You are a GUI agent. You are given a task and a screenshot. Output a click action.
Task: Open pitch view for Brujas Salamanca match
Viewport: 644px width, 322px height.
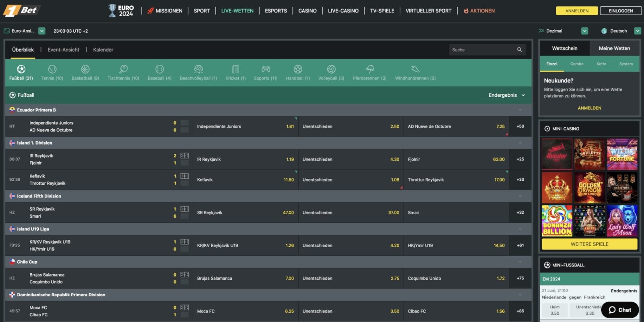tap(185, 275)
